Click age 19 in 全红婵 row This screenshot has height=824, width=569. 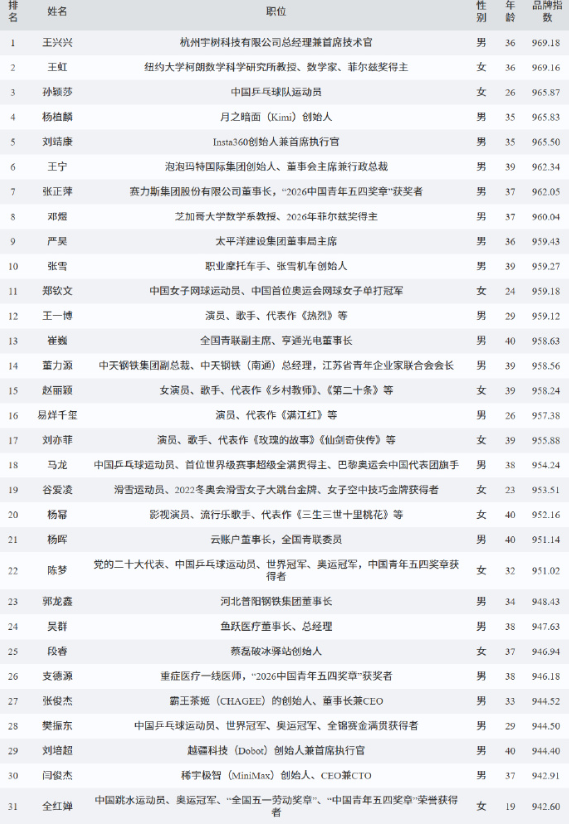click(x=510, y=807)
